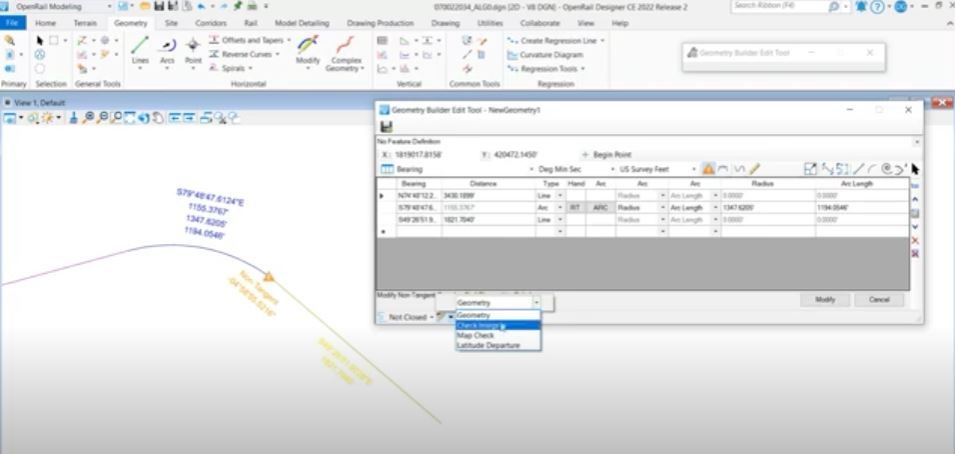Screen dimensions: 955x454
Task: Click the 1194.0546' arc length cell
Action: coord(862,208)
